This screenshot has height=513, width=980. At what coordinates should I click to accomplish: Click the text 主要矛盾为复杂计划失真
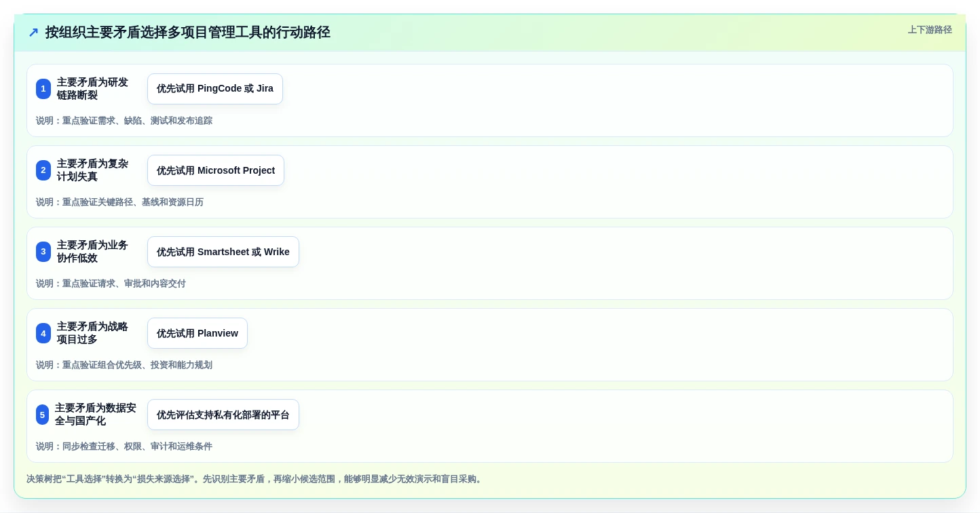coord(92,170)
